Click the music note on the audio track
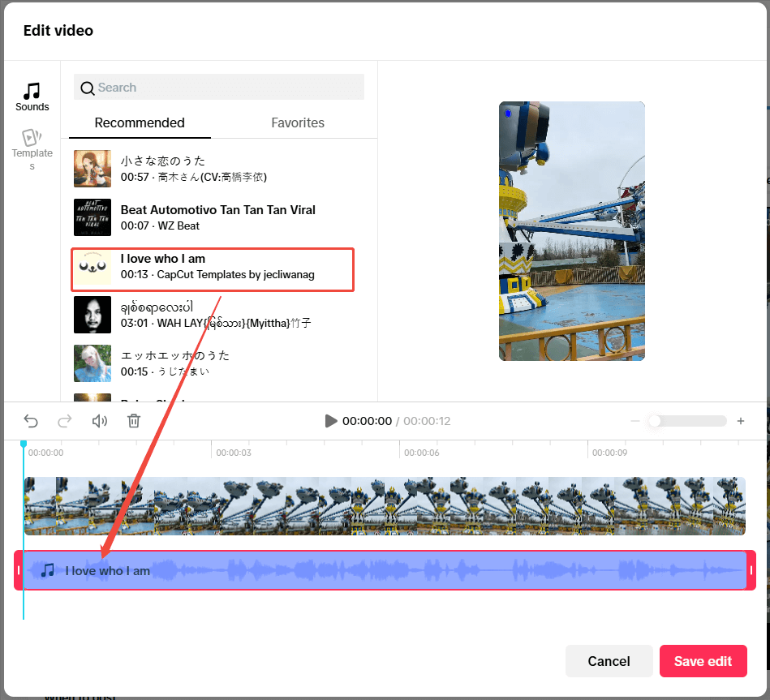Viewport: 770px width, 700px height. [x=49, y=570]
